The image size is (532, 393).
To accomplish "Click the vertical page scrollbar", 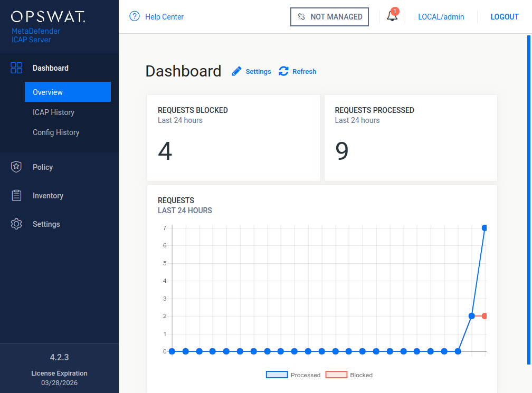I will (x=529, y=200).
